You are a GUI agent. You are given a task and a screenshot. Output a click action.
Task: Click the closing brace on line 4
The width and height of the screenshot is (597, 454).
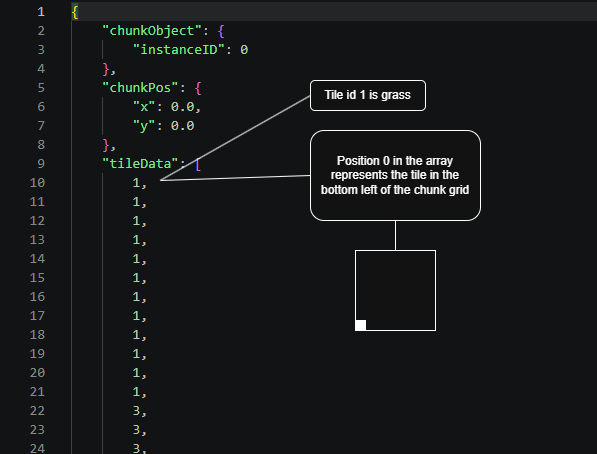[106, 69]
